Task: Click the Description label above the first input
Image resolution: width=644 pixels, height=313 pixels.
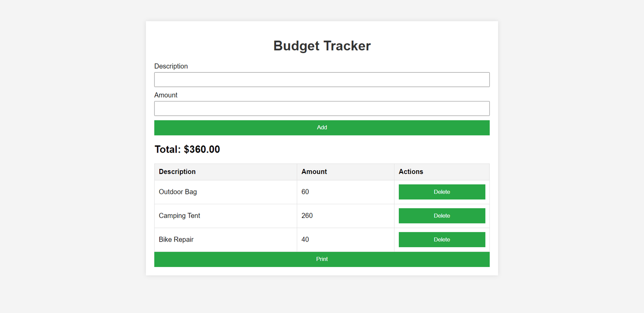Action: point(171,66)
